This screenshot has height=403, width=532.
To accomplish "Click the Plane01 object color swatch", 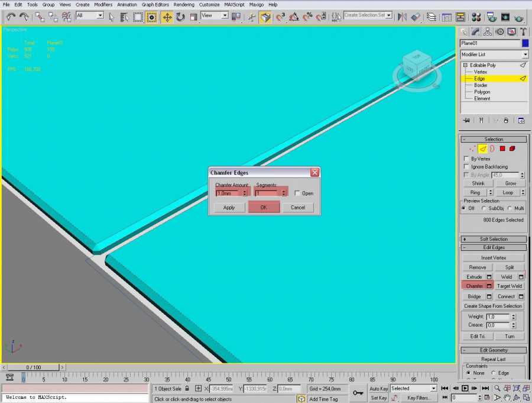I will tap(525, 43).
